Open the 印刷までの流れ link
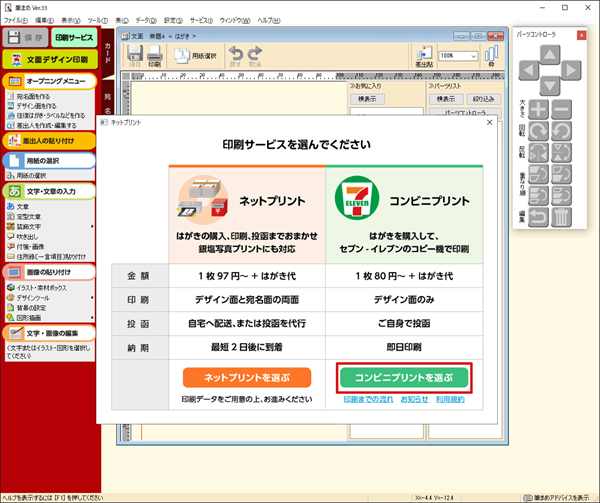 368,399
